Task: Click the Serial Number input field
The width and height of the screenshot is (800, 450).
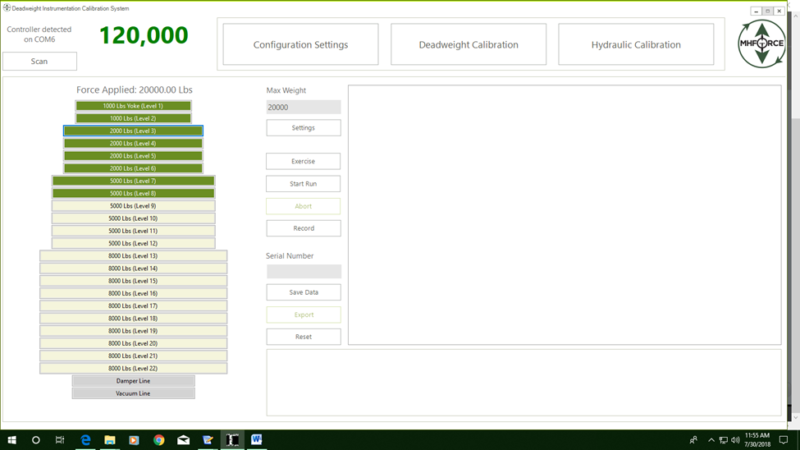Action: pos(304,271)
